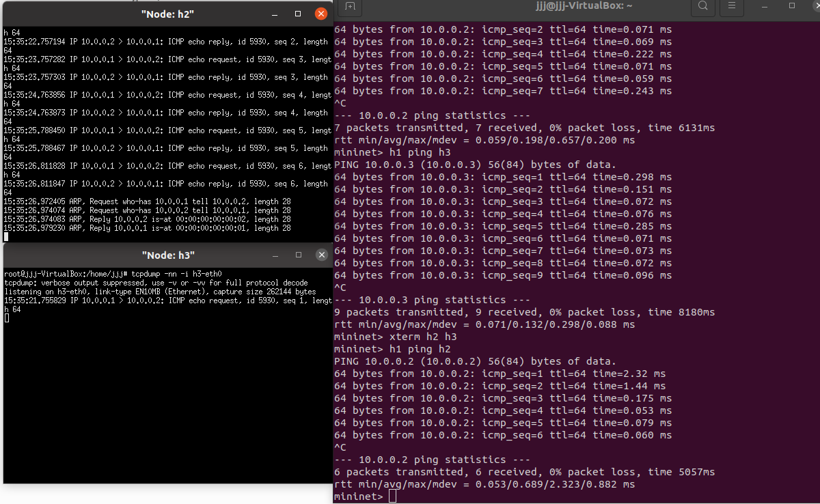Click the "PING 10.0.0.3 (10.0.0.3)" line
This screenshot has width=820, height=504.
pyautogui.click(x=475, y=165)
